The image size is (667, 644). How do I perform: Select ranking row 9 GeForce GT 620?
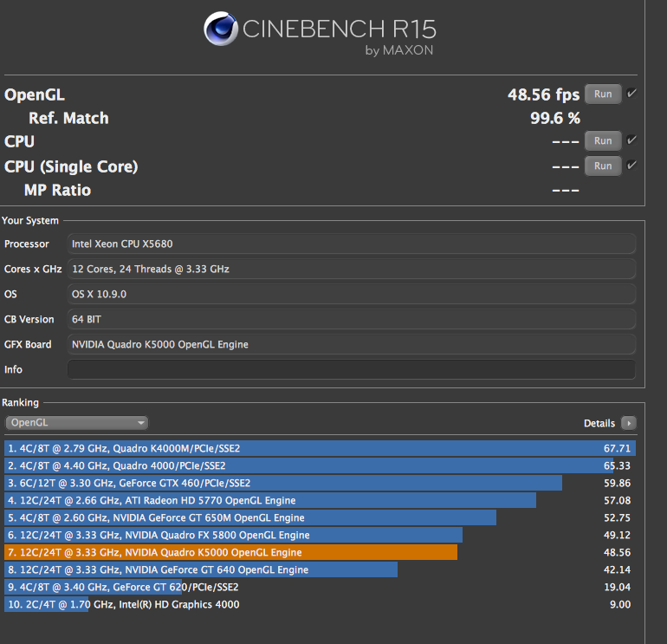click(320, 587)
